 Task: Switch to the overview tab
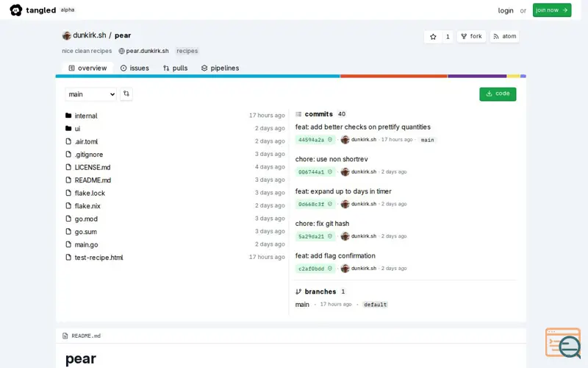coord(87,68)
